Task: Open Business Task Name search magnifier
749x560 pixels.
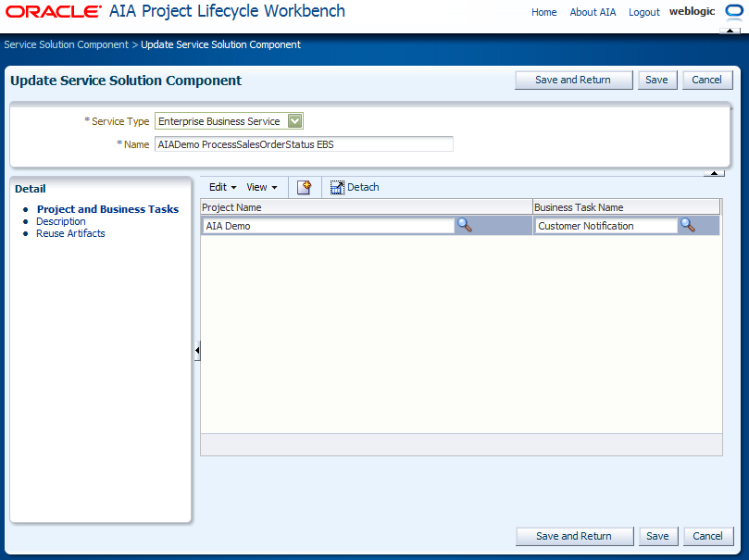Action: point(687,225)
